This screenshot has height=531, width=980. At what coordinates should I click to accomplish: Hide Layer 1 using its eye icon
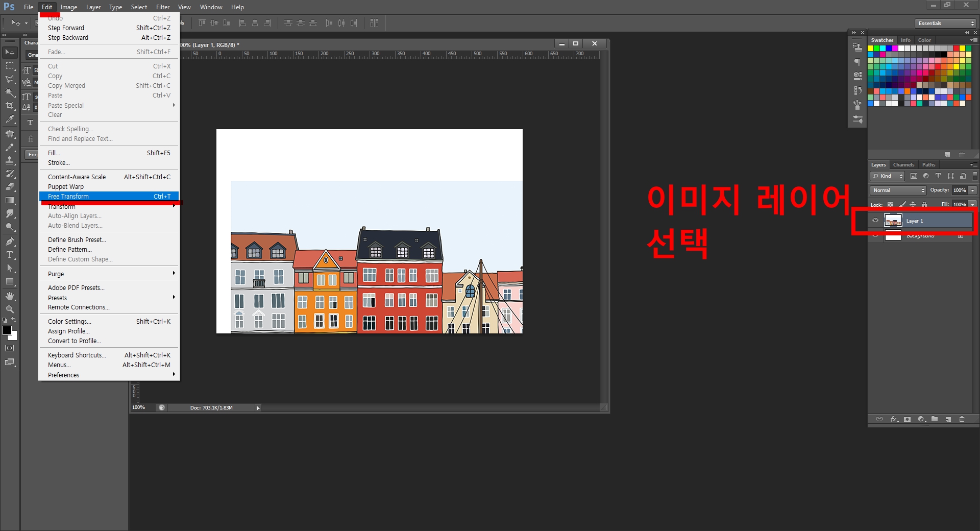click(x=875, y=221)
